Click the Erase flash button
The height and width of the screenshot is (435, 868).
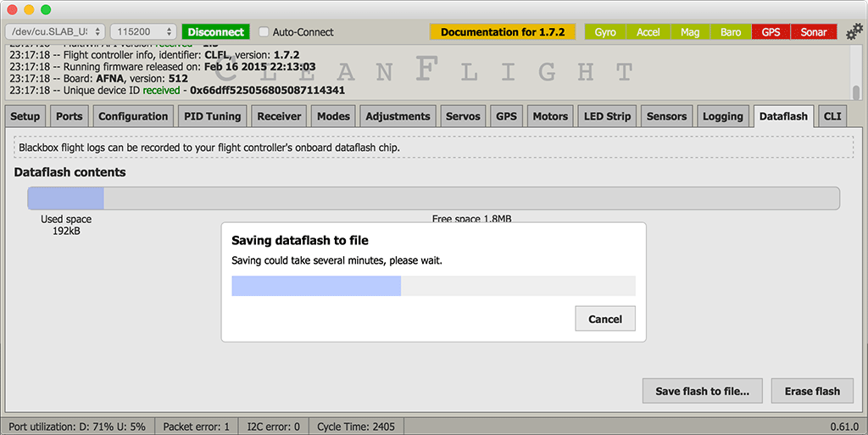(812, 391)
